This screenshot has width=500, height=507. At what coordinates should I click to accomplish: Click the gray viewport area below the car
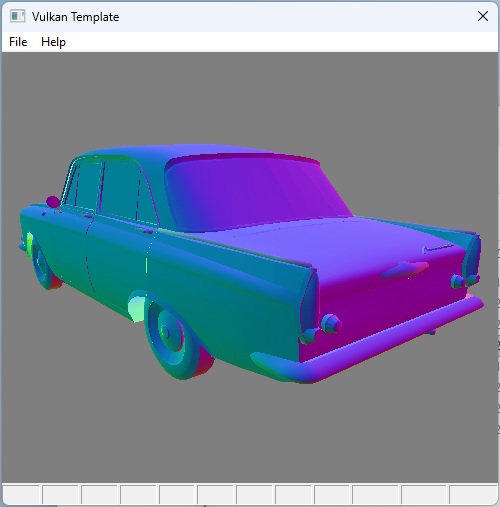pos(250,433)
